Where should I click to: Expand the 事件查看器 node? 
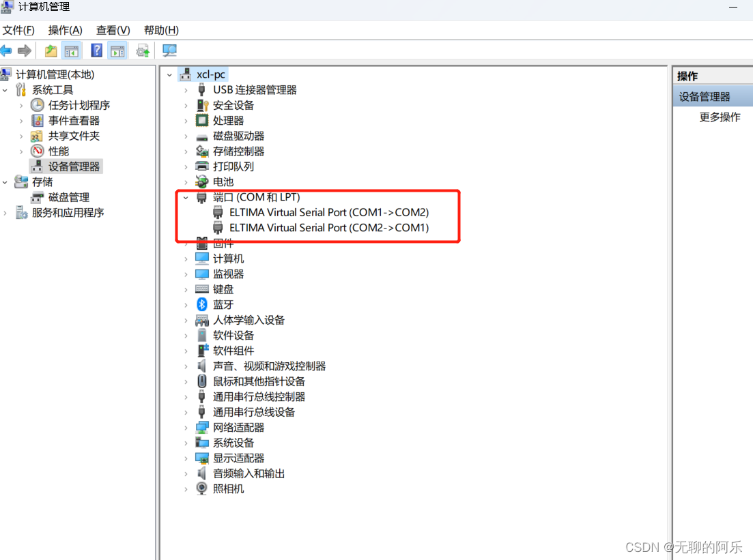point(21,121)
